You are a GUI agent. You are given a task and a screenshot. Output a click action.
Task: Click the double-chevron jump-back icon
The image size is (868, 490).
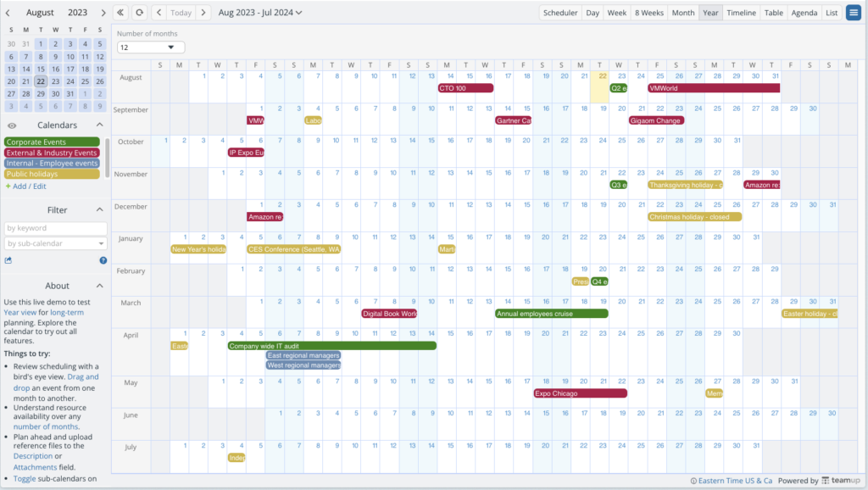(120, 13)
